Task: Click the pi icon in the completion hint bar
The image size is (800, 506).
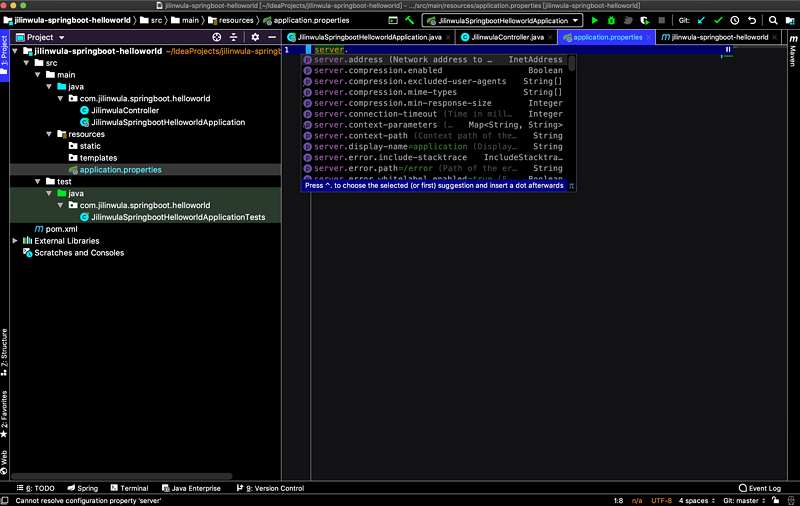Action: point(571,186)
